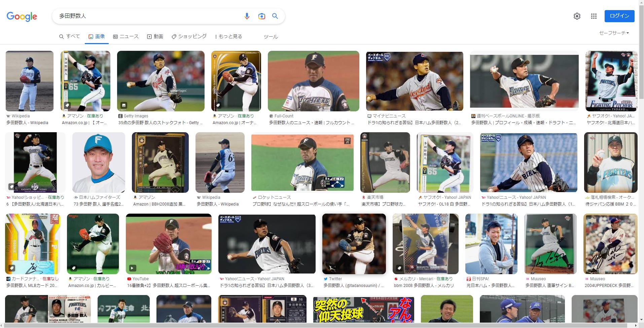
Task: Click into the search box text 多田野数人
Action: (73, 16)
